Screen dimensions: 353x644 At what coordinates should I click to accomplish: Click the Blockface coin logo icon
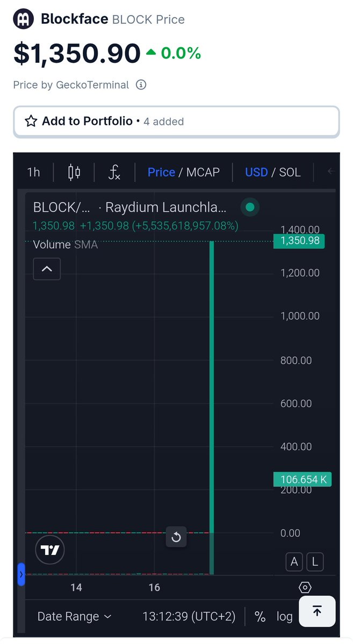point(23,19)
